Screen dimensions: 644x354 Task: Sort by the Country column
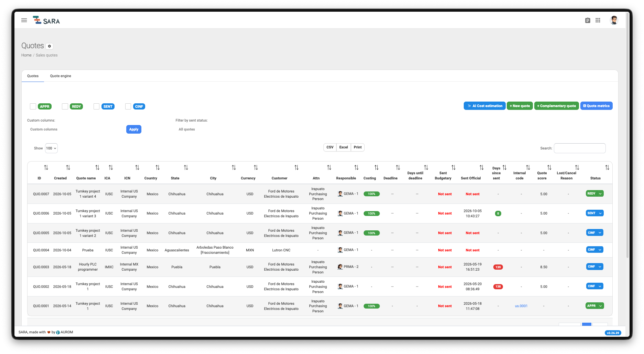pos(158,167)
